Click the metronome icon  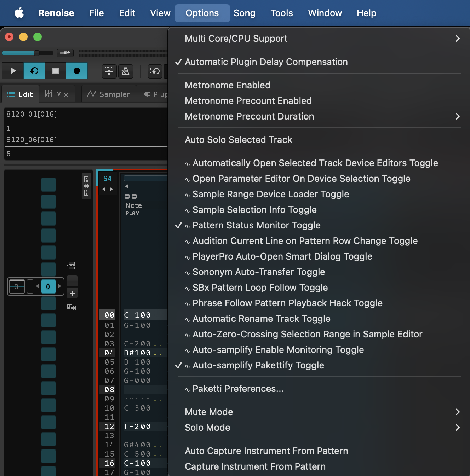click(125, 71)
